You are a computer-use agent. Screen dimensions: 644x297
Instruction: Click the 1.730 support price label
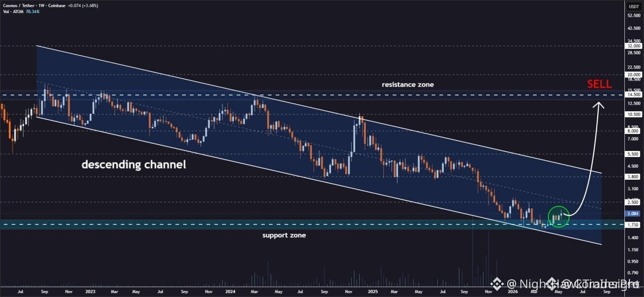point(633,225)
